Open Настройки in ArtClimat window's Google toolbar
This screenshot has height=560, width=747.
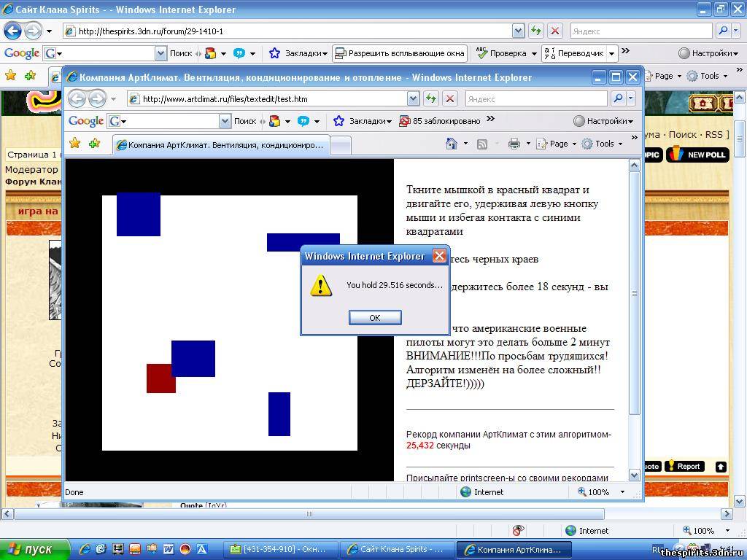[603, 122]
